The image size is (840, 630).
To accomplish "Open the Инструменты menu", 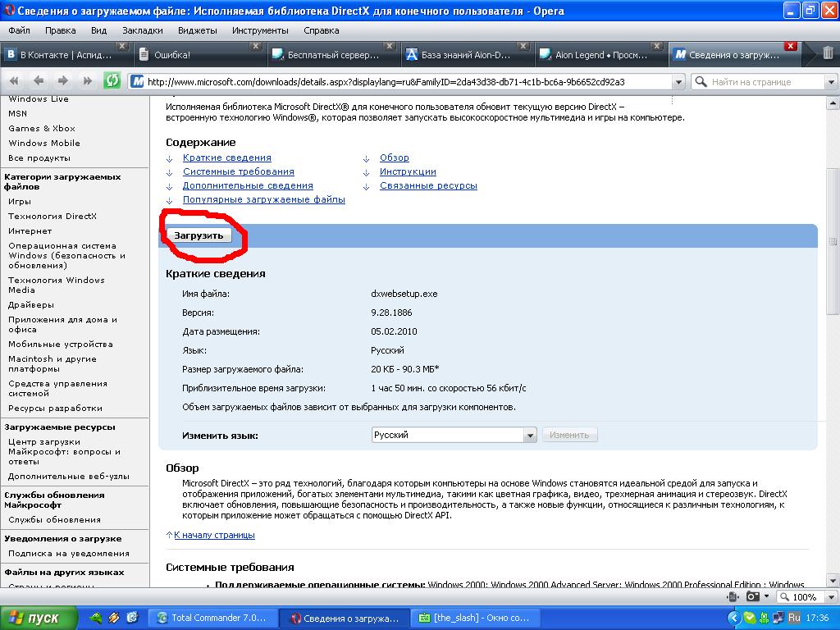I will [260, 30].
